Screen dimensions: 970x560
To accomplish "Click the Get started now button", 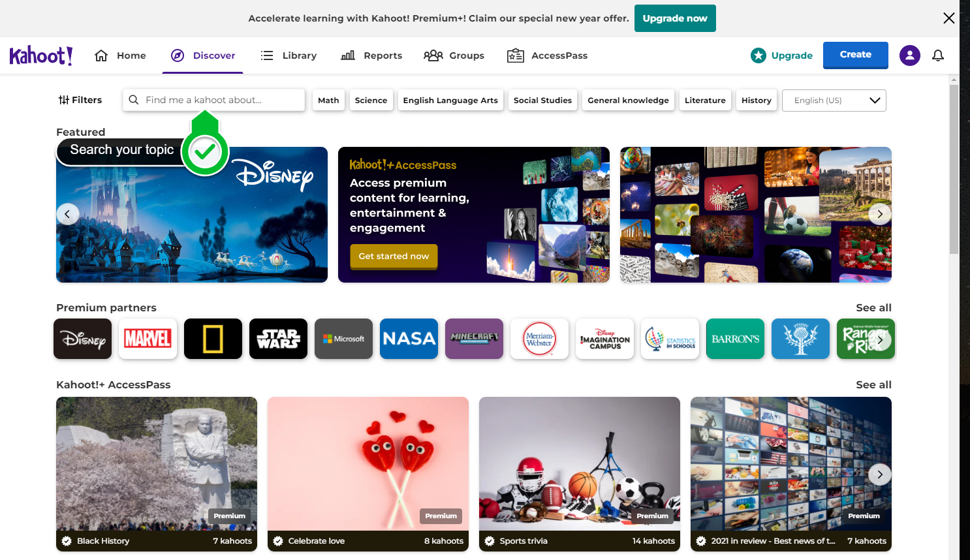I will coord(394,257).
